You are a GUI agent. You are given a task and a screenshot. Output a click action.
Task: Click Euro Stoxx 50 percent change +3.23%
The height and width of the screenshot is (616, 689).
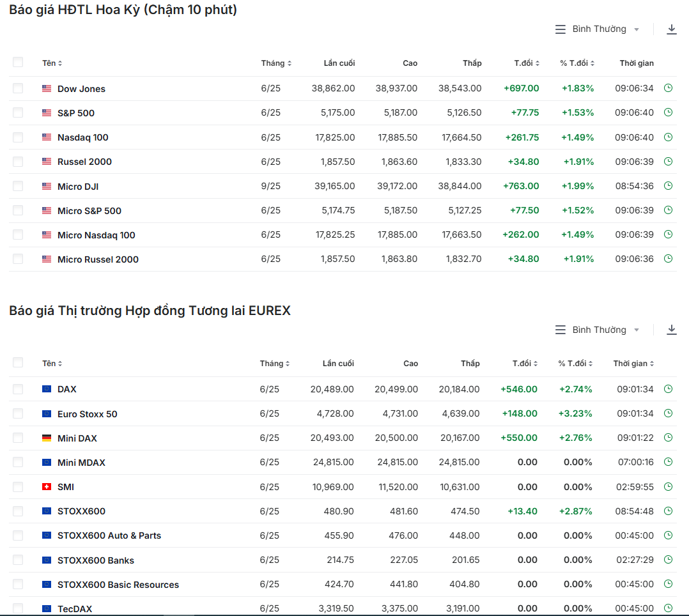click(x=575, y=413)
